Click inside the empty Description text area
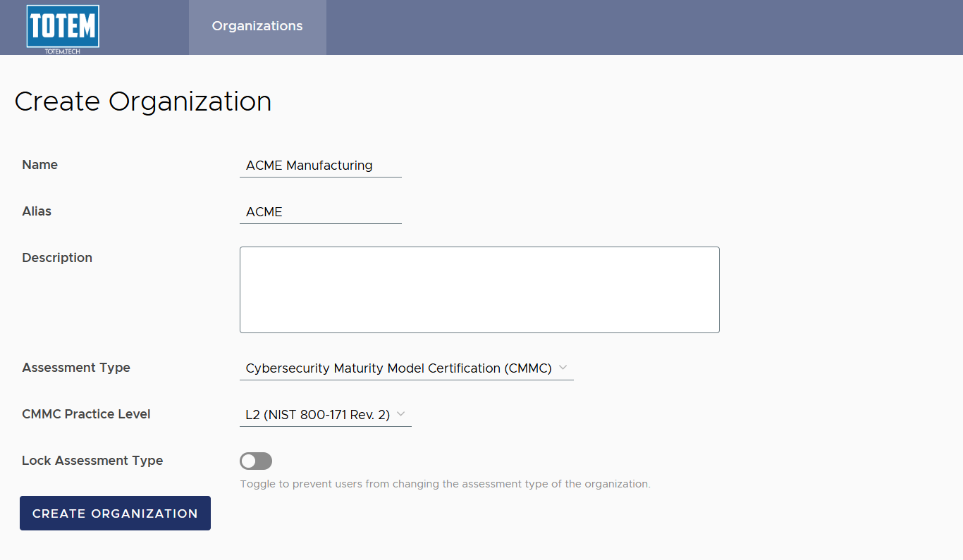Viewport: 963px width, 560px height. tap(479, 290)
